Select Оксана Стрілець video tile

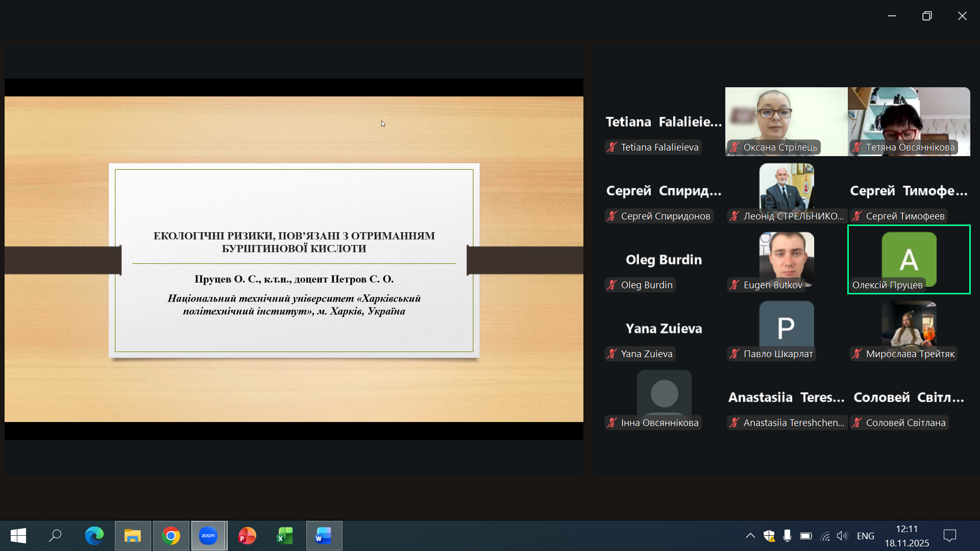(786, 121)
